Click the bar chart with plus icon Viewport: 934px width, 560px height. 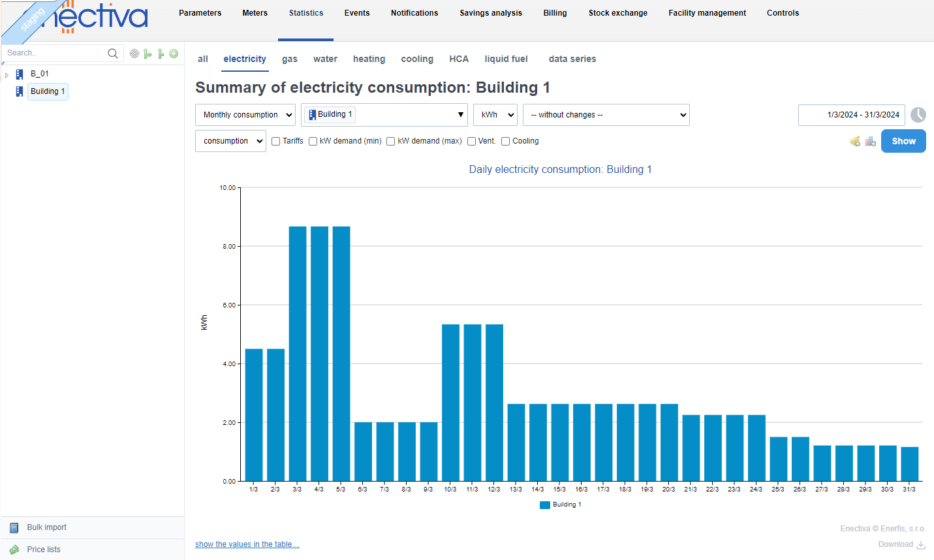871,141
